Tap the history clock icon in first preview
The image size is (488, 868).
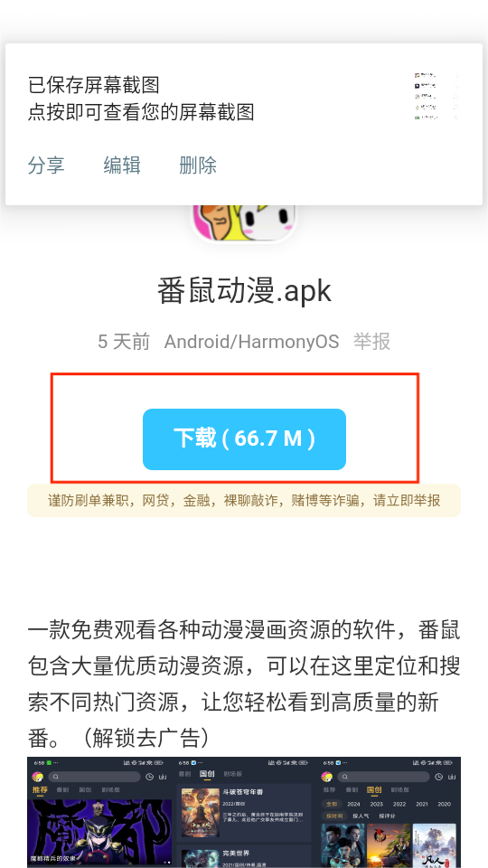click(x=149, y=777)
